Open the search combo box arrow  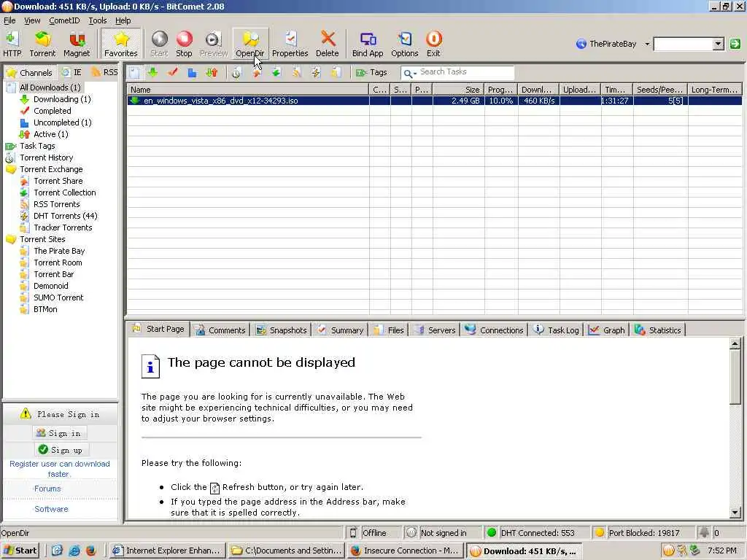click(719, 44)
